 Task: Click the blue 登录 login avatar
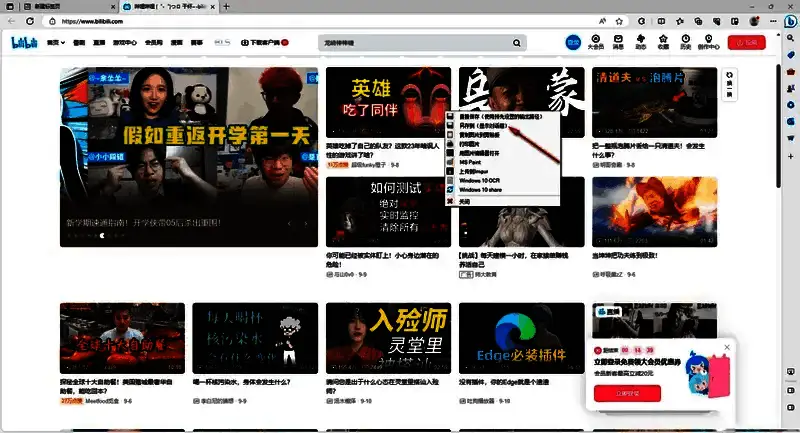573,42
